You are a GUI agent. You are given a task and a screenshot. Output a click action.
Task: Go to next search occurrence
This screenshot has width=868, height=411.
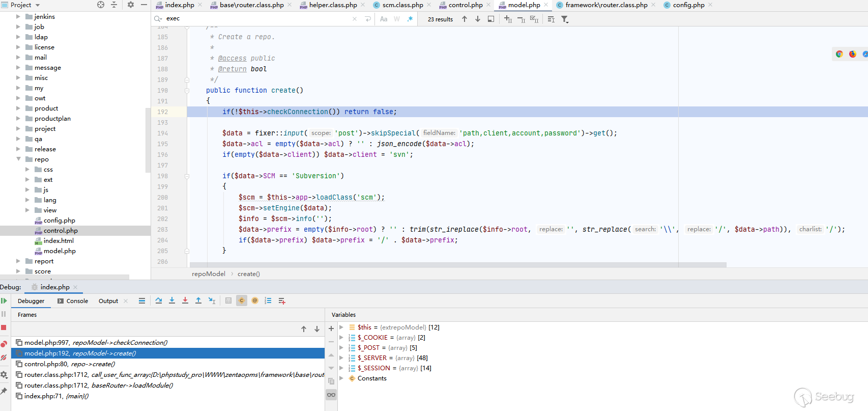478,19
